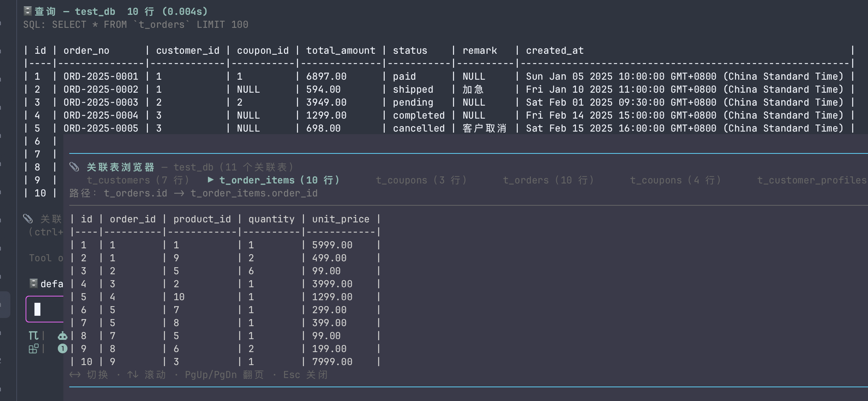Click unit price 5999.00
The image size is (868, 401).
coord(332,245)
